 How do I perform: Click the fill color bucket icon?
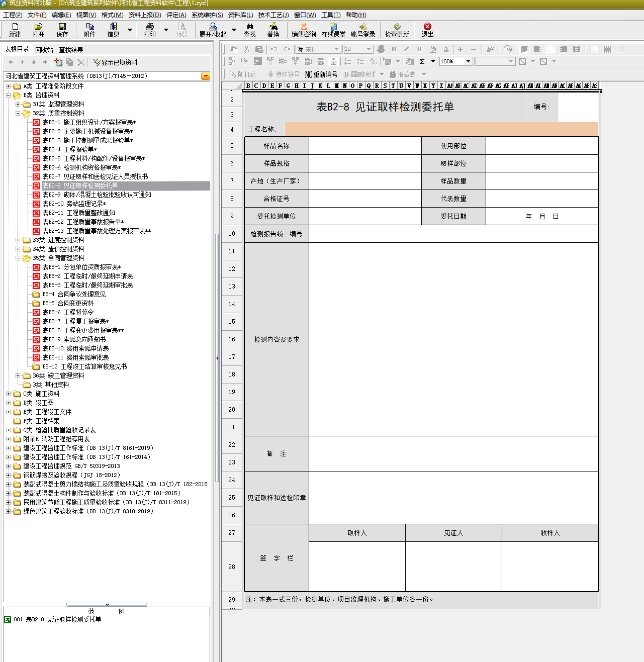coord(433,49)
